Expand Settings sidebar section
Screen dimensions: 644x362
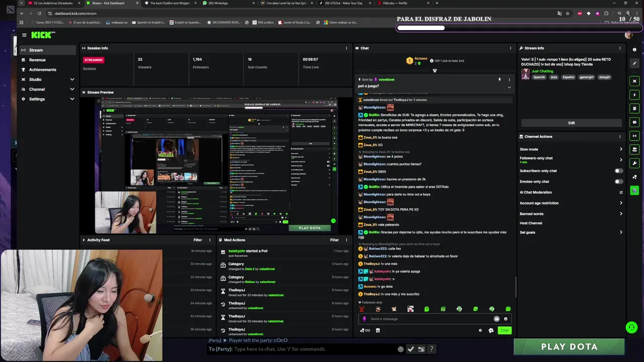point(72,99)
